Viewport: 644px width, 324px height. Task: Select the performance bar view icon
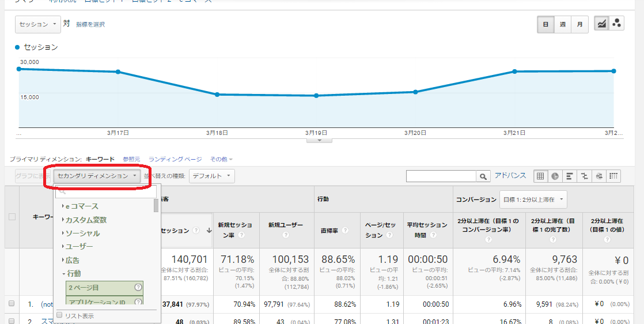pyautogui.click(x=570, y=176)
